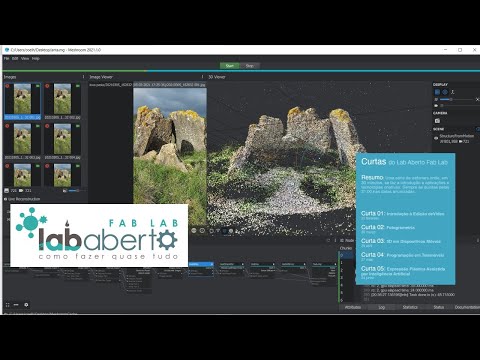Select chunk 1 in the Chunks list
This screenshot has width=480, height=360.
click(347, 263)
